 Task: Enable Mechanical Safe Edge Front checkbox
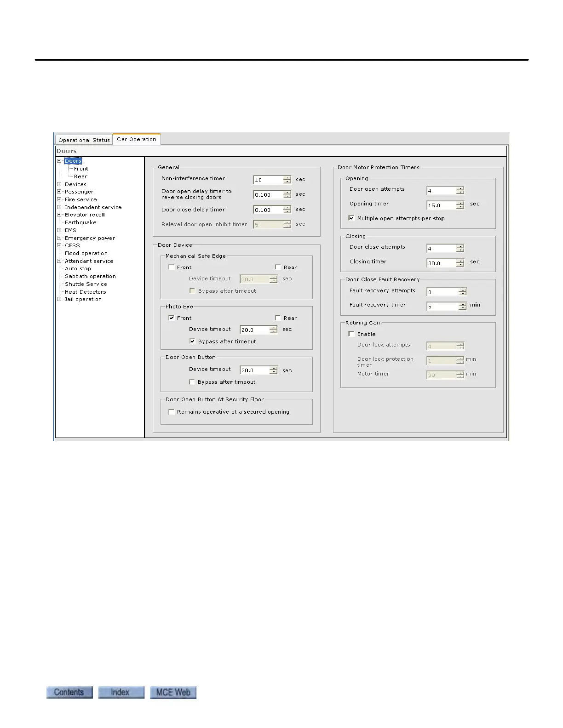[172, 267]
